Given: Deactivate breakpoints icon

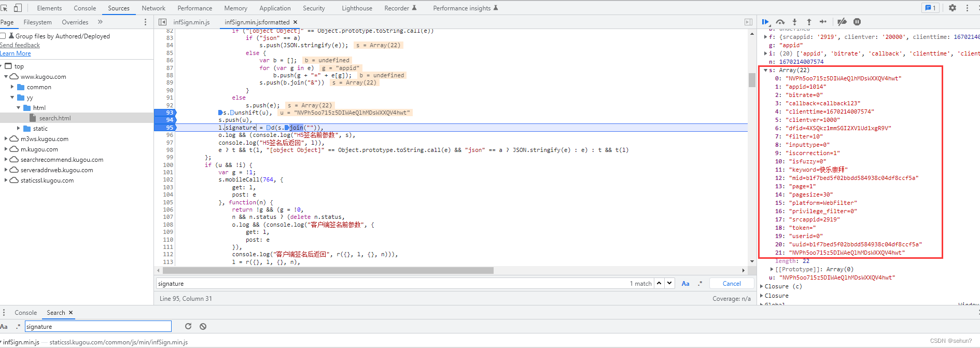Looking at the screenshot, I should (x=842, y=22).
